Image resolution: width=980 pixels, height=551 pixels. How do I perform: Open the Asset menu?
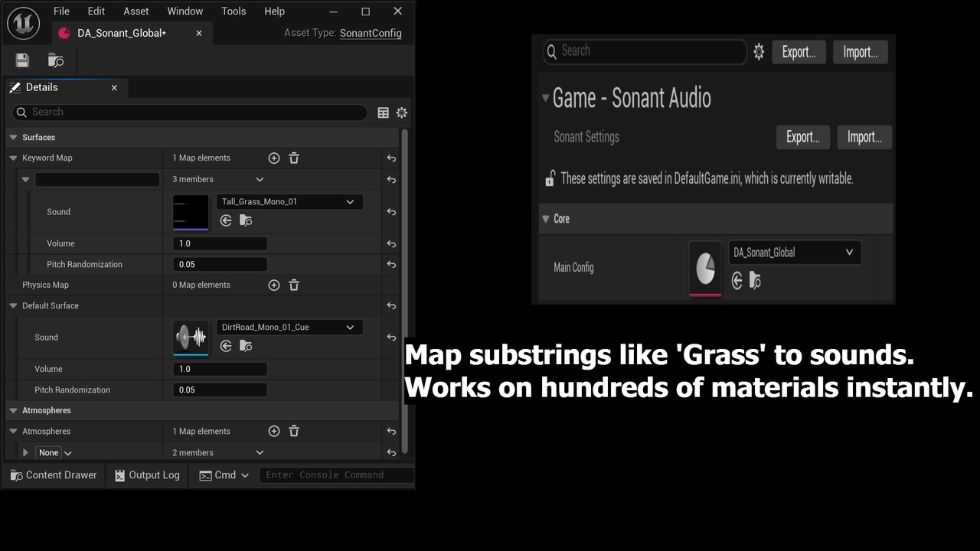[136, 11]
